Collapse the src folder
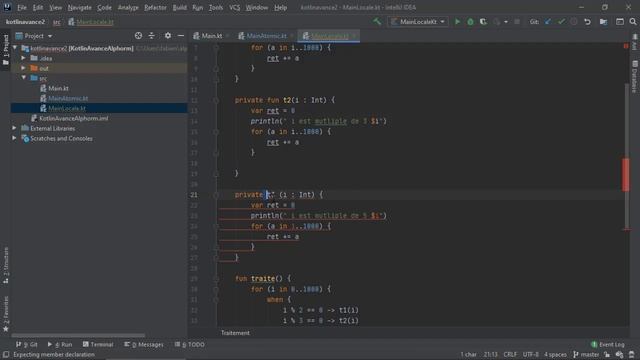640x360 pixels. pyautogui.click(x=23, y=78)
